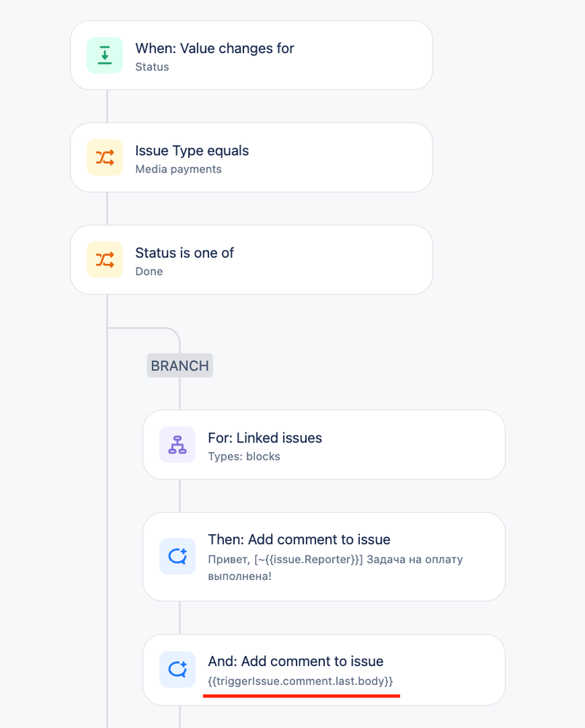Open the 'When: Value changes for' trigger
Image resolution: width=585 pixels, height=728 pixels.
click(251, 55)
